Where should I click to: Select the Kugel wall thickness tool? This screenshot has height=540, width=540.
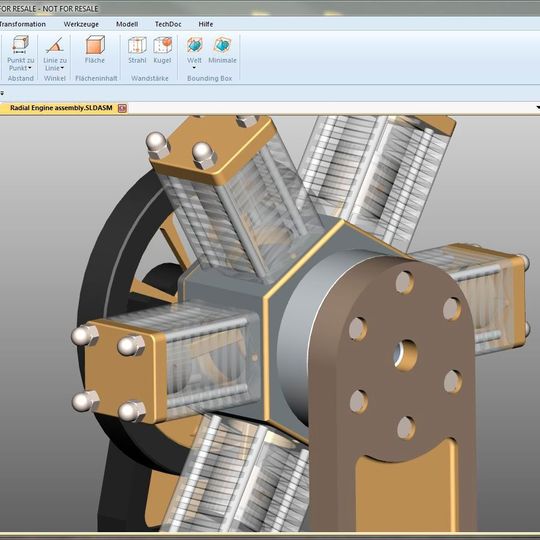162,50
